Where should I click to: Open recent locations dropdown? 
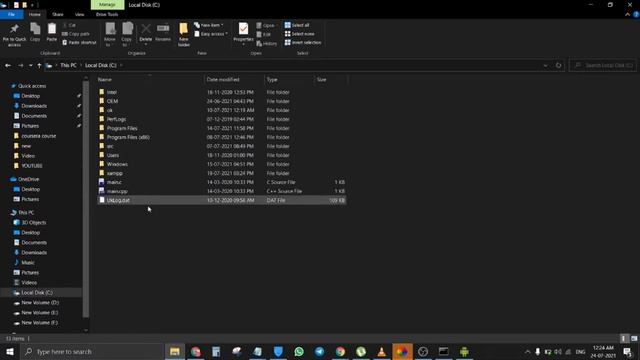(x=30, y=65)
